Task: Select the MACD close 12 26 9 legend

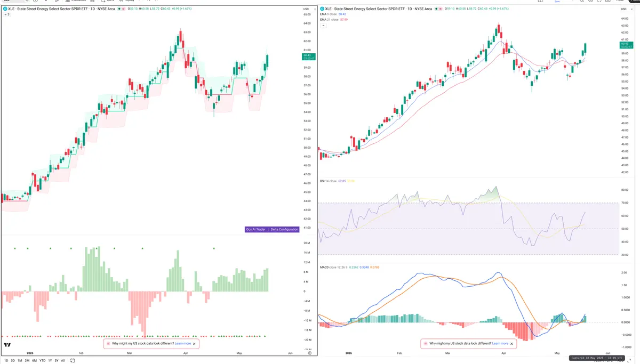Action: pyautogui.click(x=333, y=267)
